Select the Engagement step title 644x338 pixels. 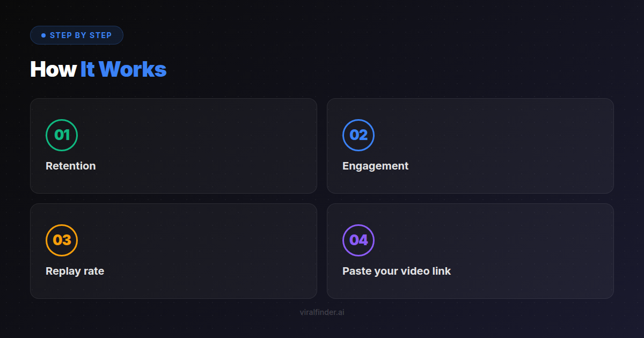tap(375, 166)
